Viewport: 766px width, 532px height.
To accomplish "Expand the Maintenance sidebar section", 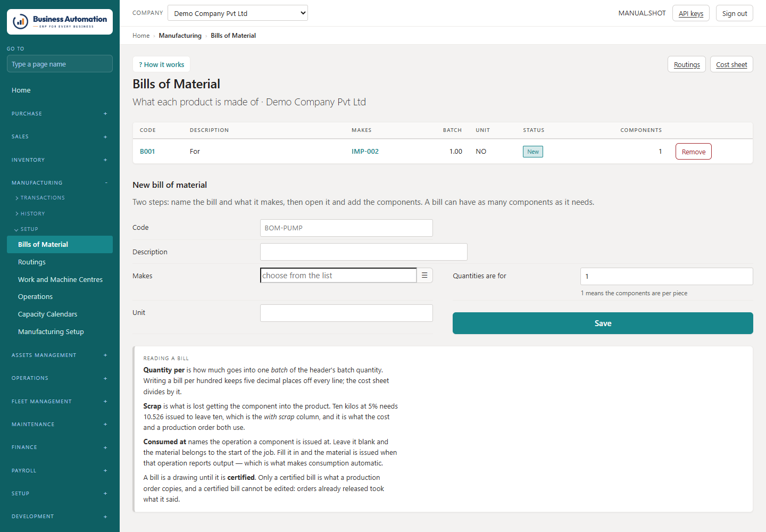I will (60, 425).
